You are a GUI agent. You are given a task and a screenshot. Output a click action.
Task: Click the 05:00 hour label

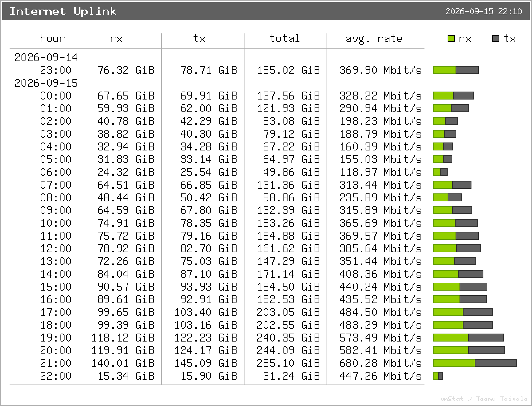tap(56, 159)
